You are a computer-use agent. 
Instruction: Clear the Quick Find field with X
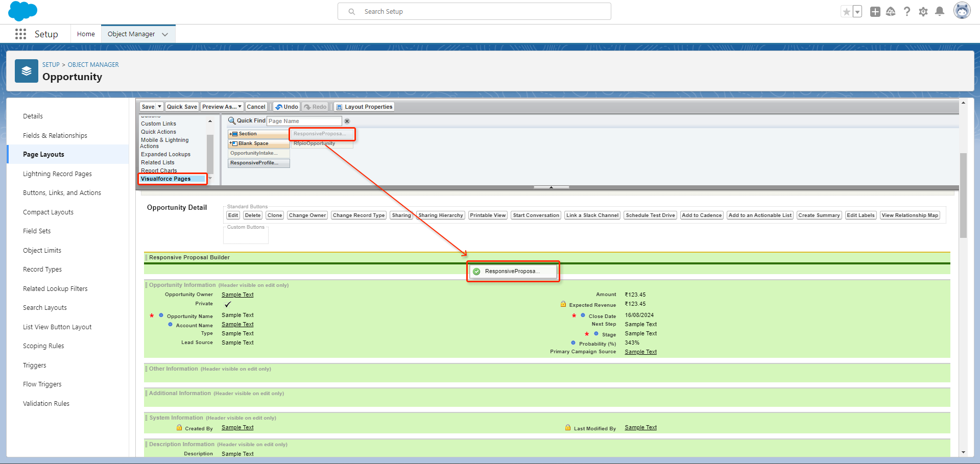[x=347, y=121]
